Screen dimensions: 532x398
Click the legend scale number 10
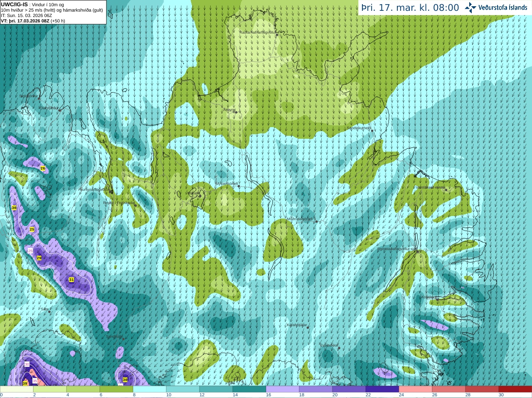(169, 395)
